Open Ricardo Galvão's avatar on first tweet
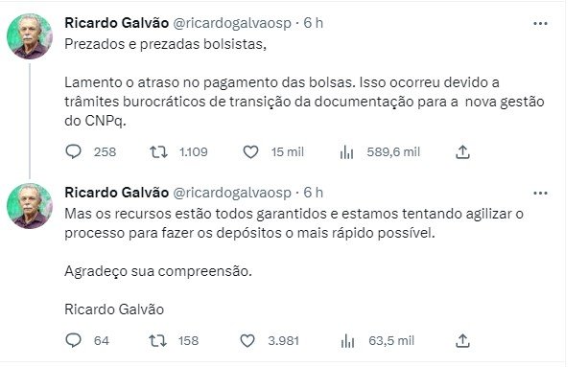Screen dimensions: 588x367 coord(30,36)
